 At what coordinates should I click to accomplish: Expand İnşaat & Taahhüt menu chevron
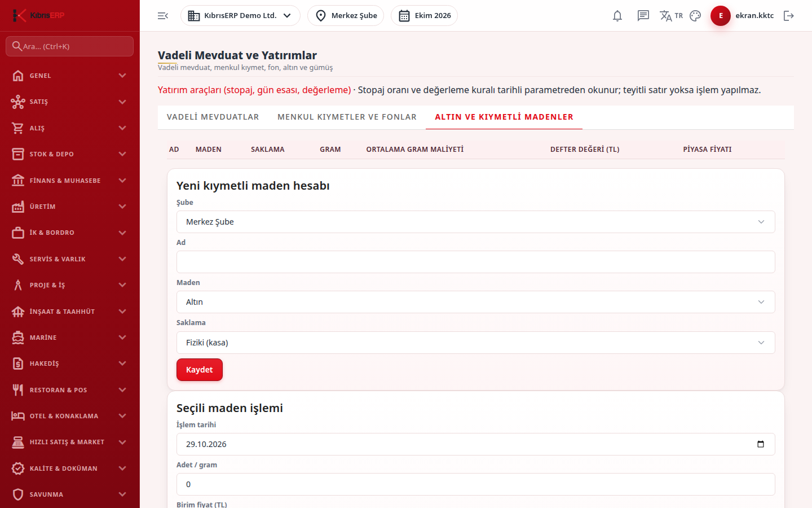point(122,312)
